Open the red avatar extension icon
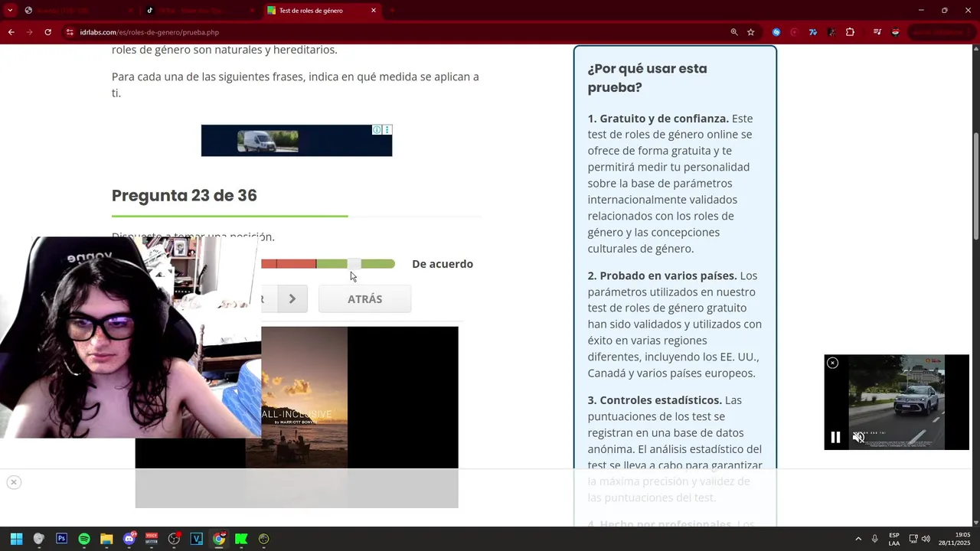Image resolution: width=980 pixels, height=551 pixels. (x=896, y=32)
